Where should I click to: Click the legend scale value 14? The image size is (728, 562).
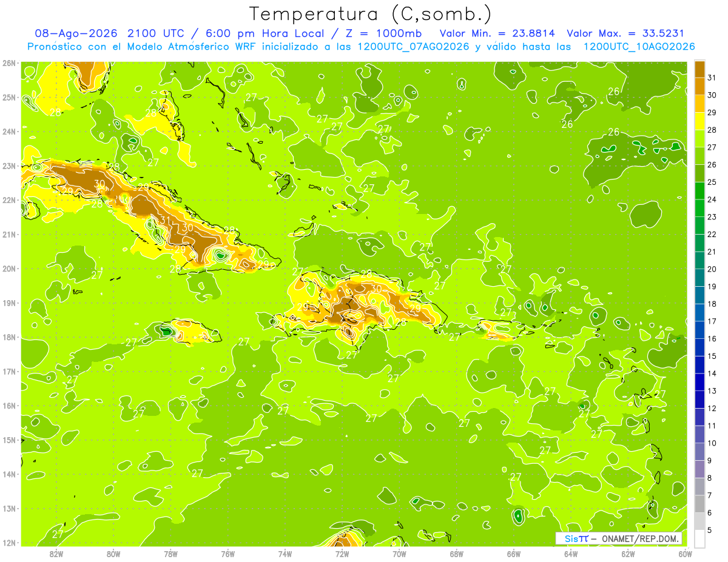click(x=712, y=373)
